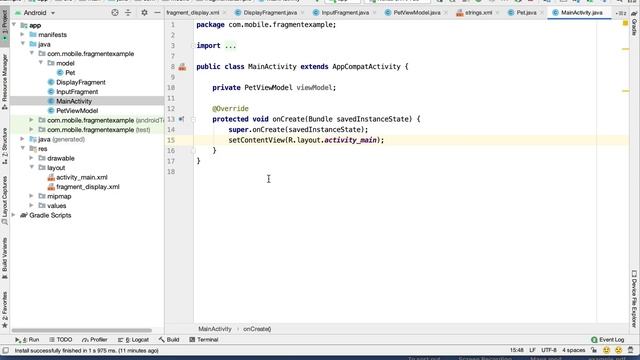Open the Build tool window

169,340
